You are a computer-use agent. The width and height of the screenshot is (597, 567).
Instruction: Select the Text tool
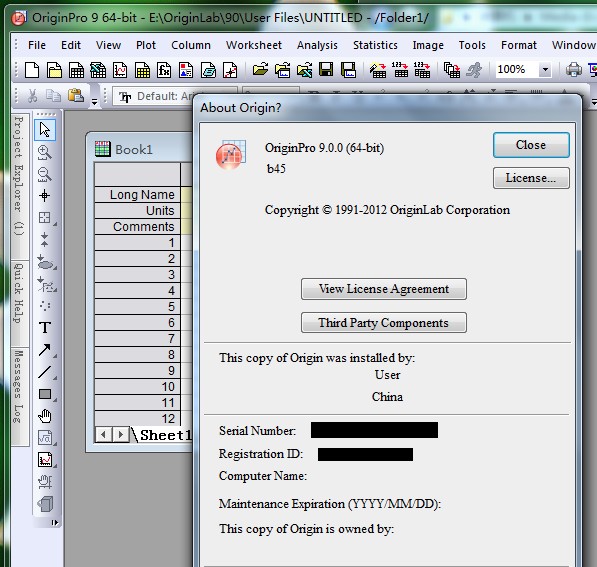(x=45, y=327)
